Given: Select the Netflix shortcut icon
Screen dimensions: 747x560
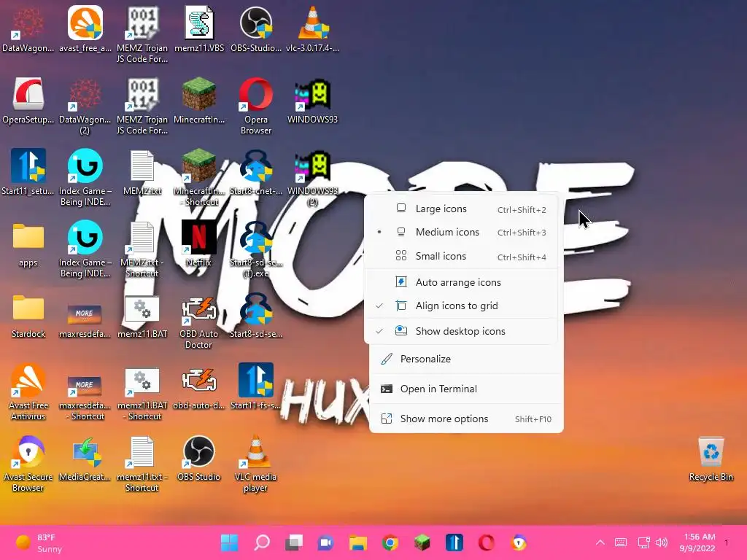Looking at the screenshot, I should click(198, 244).
